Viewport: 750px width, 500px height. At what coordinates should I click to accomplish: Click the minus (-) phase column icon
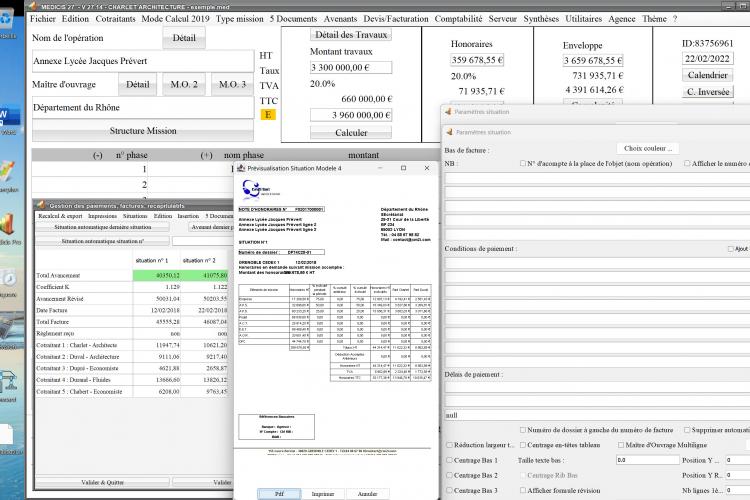(98, 156)
